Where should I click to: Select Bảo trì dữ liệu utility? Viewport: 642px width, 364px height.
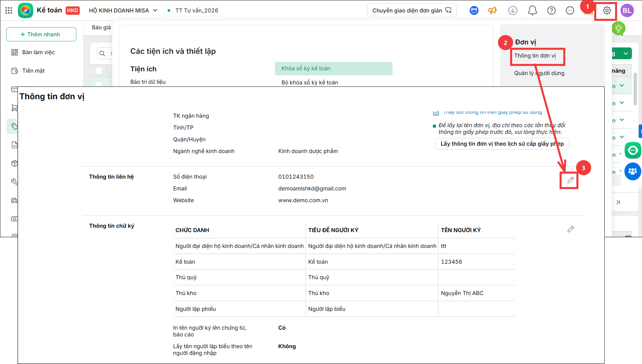pyautogui.click(x=148, y=82)
